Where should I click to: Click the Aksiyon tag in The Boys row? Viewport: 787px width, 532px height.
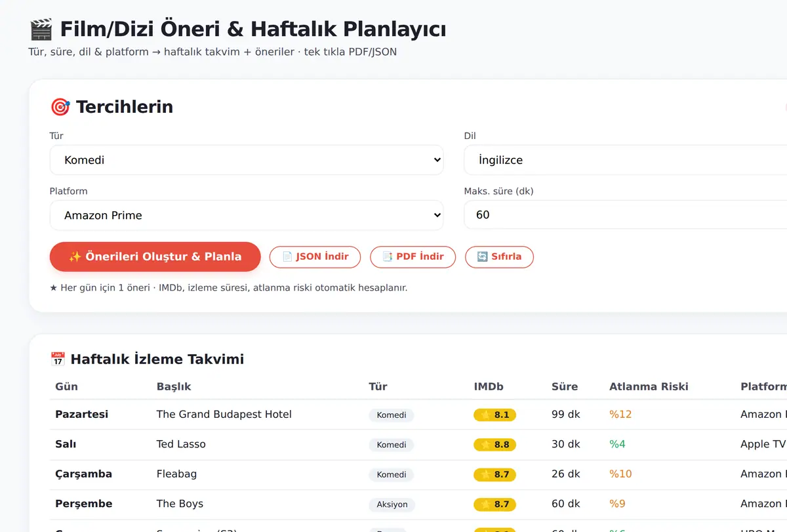(392, 504)
